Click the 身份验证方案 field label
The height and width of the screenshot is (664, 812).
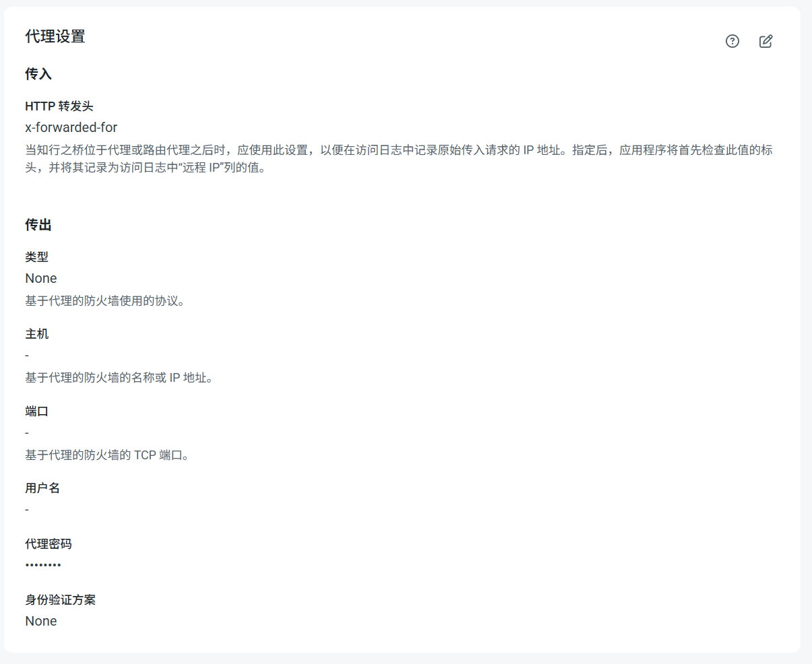point(61,600)
